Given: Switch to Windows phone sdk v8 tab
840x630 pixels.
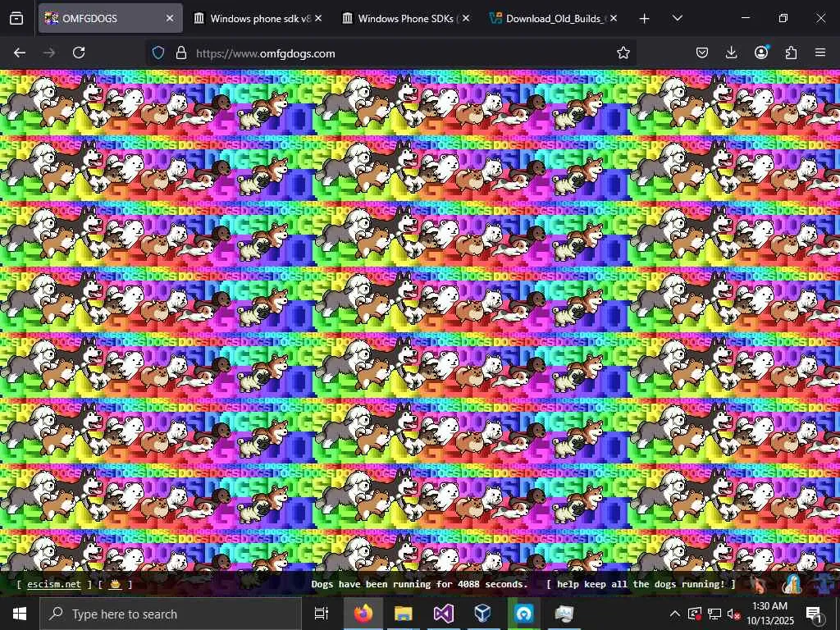Looking at the screenshot, I should tap(259, 18).
